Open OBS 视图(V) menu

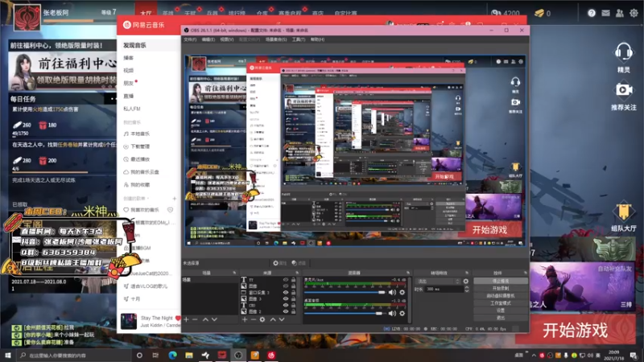pyautogui.click(x=227, y=39)
